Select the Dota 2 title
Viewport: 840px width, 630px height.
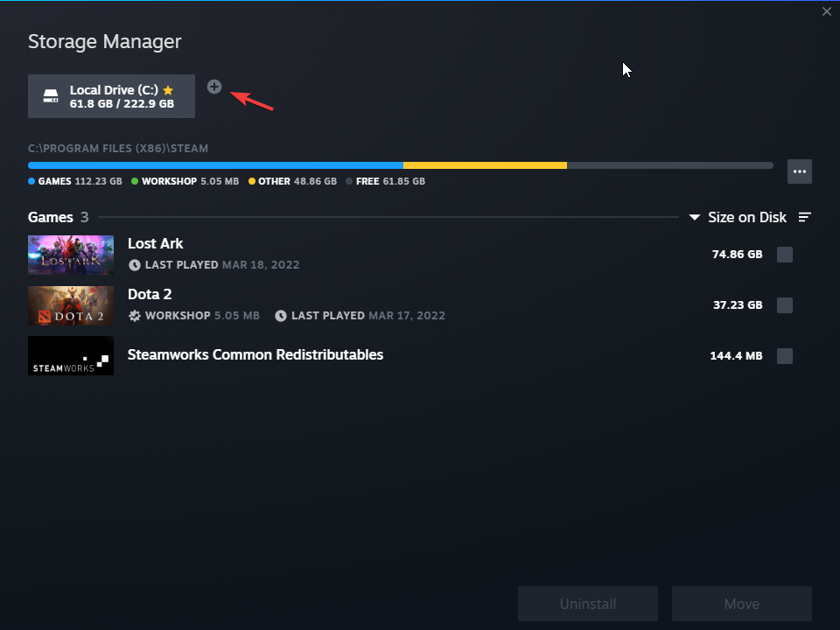point(150,294)
